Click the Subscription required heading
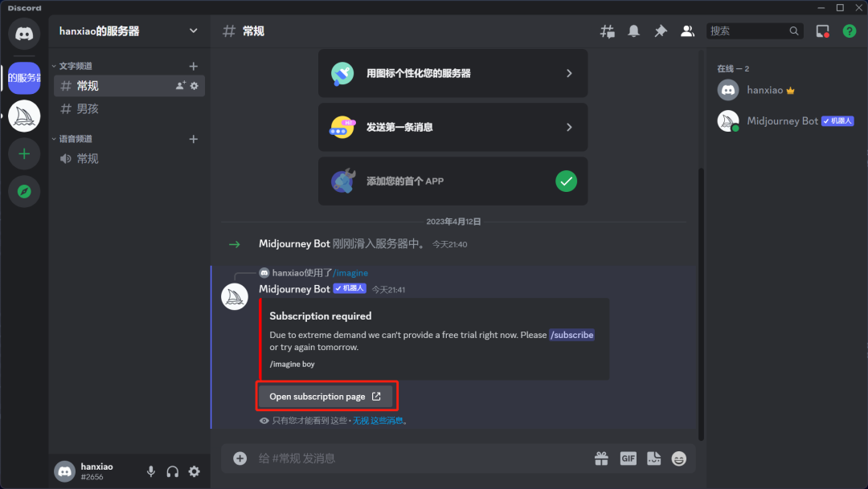868x489 pixels. pos(321,316)
